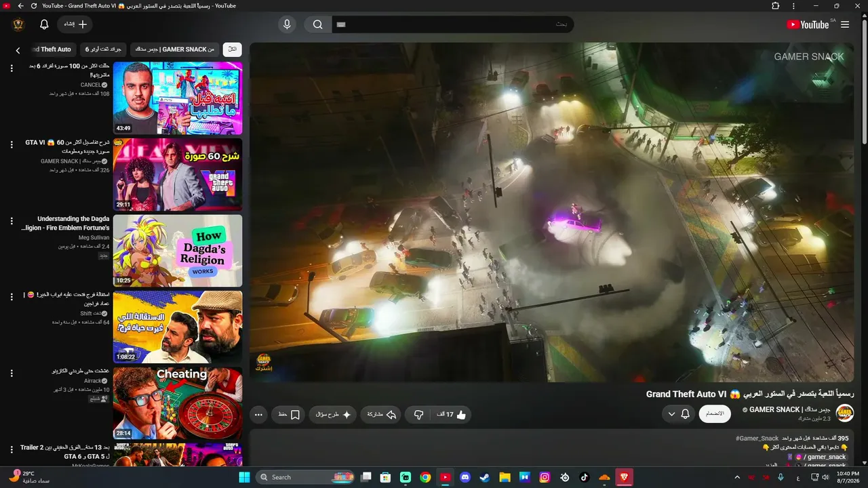The image size is (868, 488).
Task: Click the video player area
Action: tap(552, 212)
